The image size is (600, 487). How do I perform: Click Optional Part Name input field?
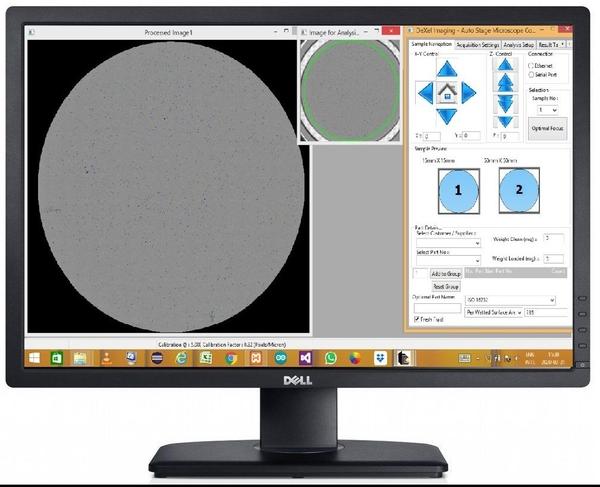437,308
